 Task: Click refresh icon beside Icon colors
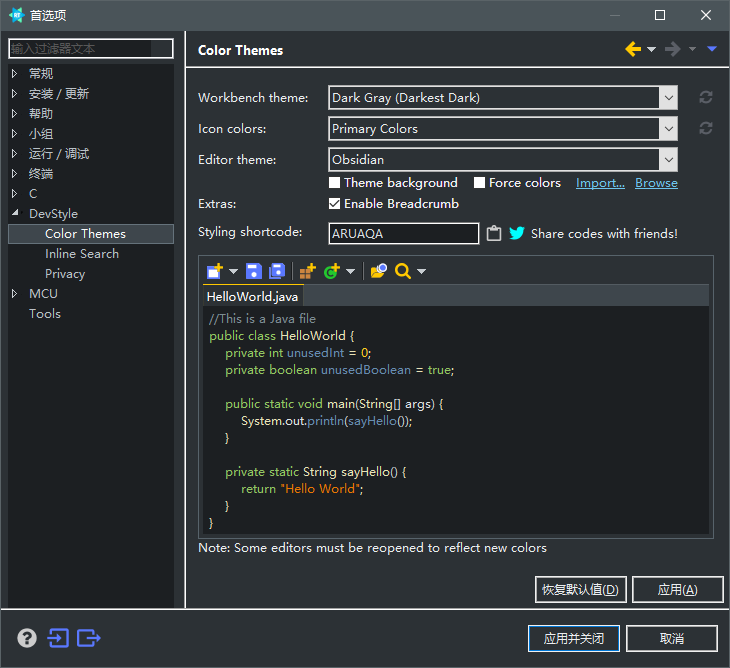click(x=706, y=128)
